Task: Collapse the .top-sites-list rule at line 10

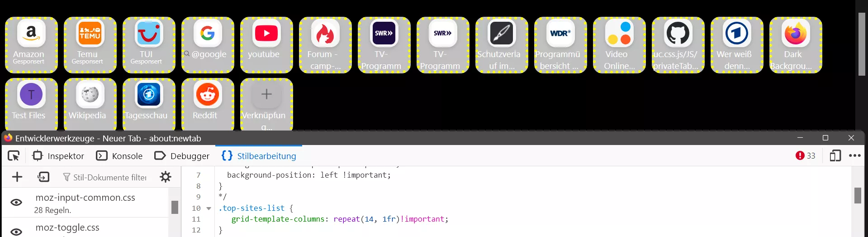Action: pyautogui.click(x=209, y=208)
